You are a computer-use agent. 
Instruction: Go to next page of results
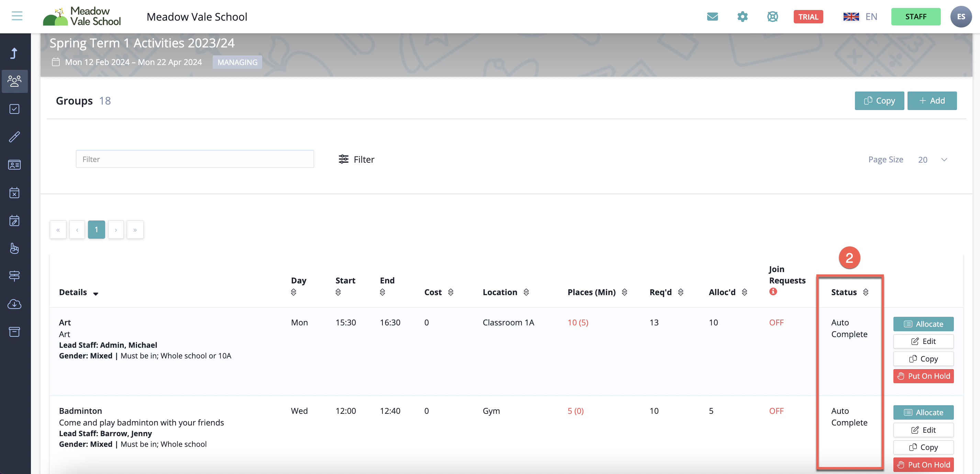[x=116, y=229]
